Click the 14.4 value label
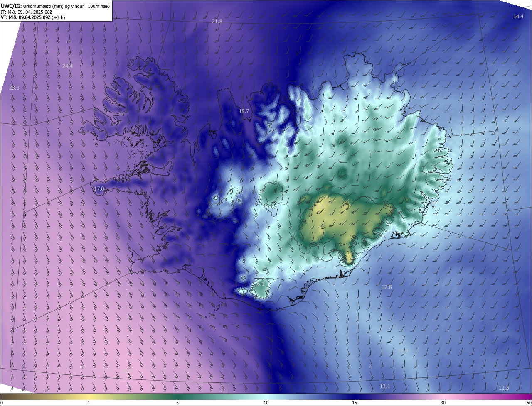Screen dimensions: 532x406 click(x=518, y=16)
